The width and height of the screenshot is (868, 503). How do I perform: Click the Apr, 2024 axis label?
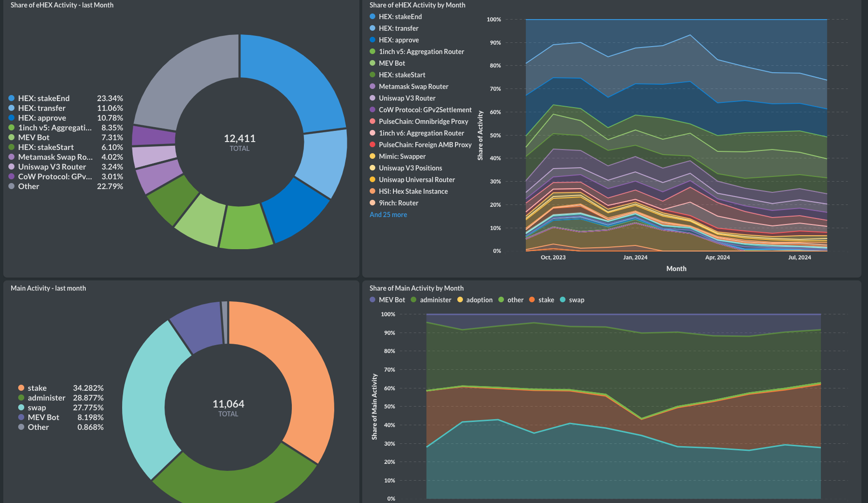point(717,258)
